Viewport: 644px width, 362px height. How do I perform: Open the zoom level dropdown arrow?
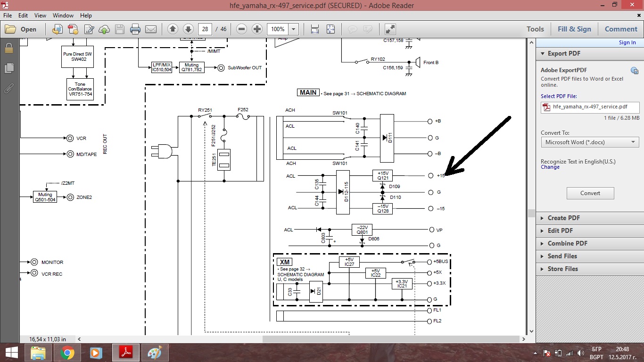[x=294, y=29]
